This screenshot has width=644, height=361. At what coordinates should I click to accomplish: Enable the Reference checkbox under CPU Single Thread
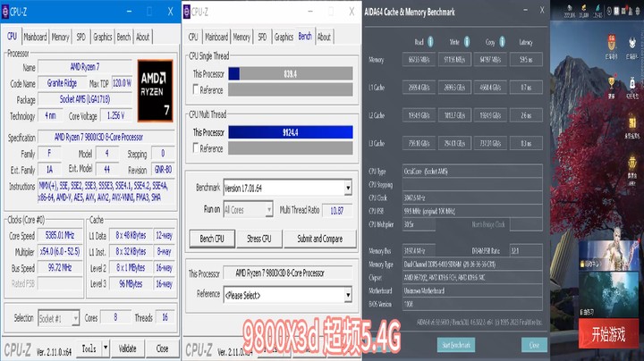[196, 89]
